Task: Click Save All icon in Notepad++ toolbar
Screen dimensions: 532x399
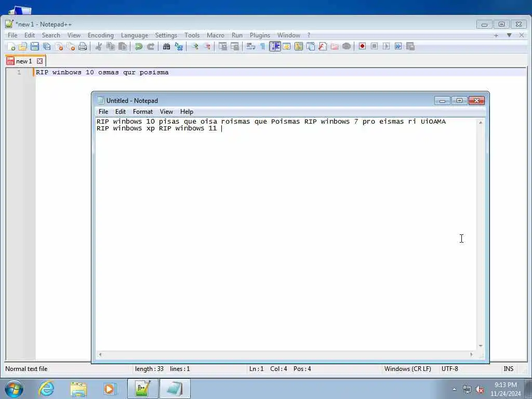Action: click(x=46, y=46)
